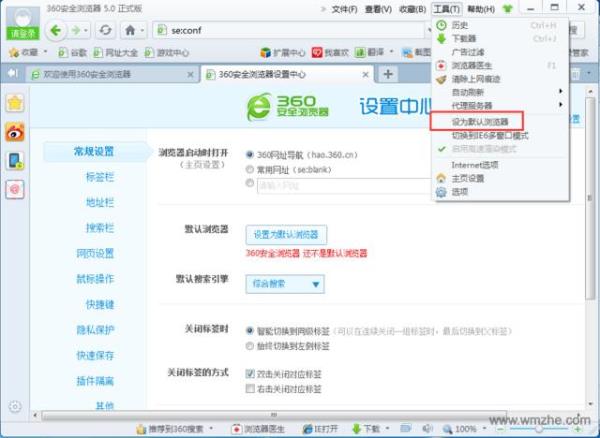
Task: Open the 扩展中心 extension center
Action: point(282,53)
